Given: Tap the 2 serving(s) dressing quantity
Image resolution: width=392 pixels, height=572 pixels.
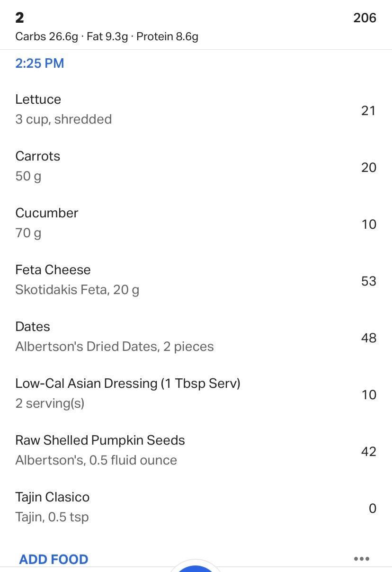Looking at the screenshot, I should click(50, 404).
